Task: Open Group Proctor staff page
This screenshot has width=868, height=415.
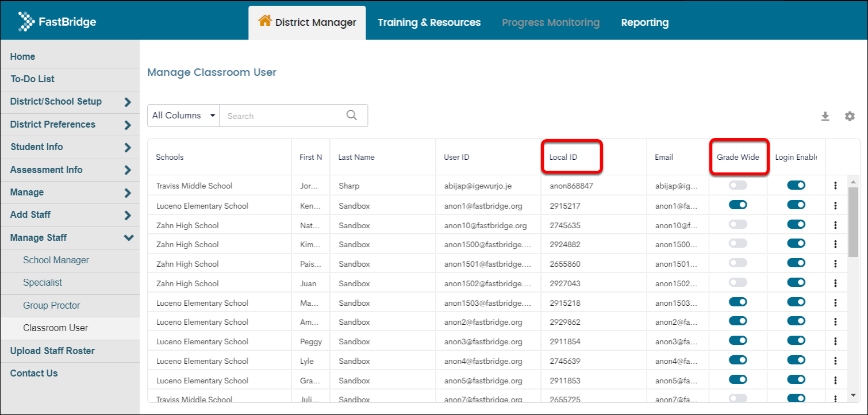Action: pos(70,306)
